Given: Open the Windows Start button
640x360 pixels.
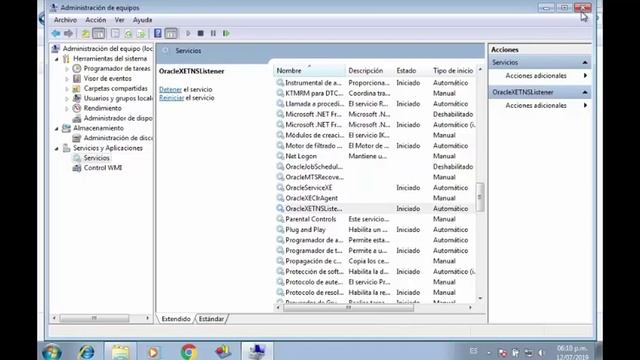Looking at the screenshot, I should point(52,352).
